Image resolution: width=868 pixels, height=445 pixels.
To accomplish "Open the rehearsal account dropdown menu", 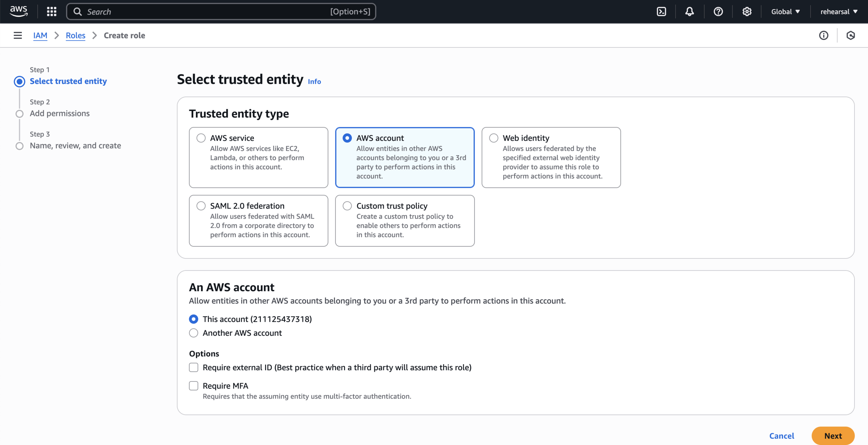I will click(839, 11).
